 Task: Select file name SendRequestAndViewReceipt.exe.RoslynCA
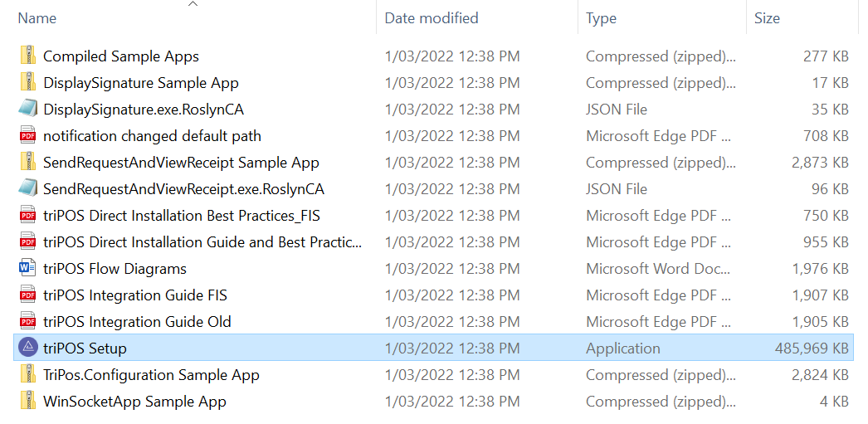coord(183,189)
